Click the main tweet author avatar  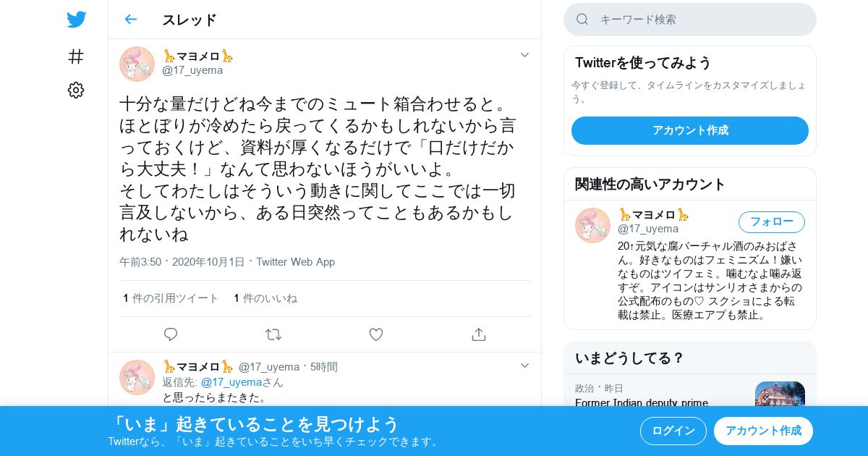(x=137, y=64)
